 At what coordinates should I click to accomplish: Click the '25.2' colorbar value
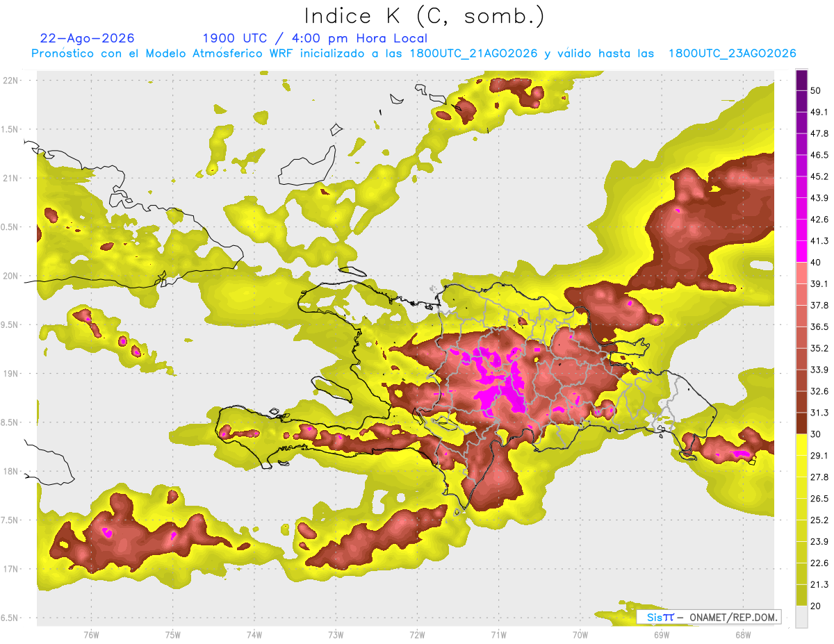819,520
